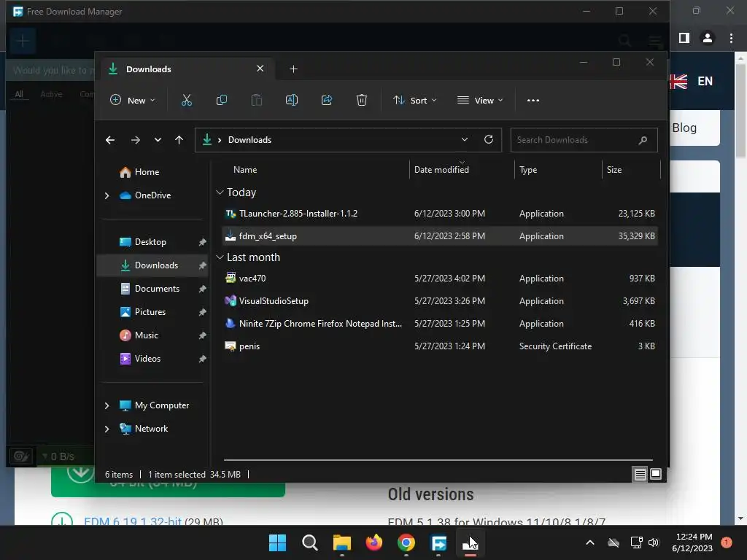This screenshot has width=747, height=560.
Task: Launch Firefox from the taskbar
Action: (374, 542)
